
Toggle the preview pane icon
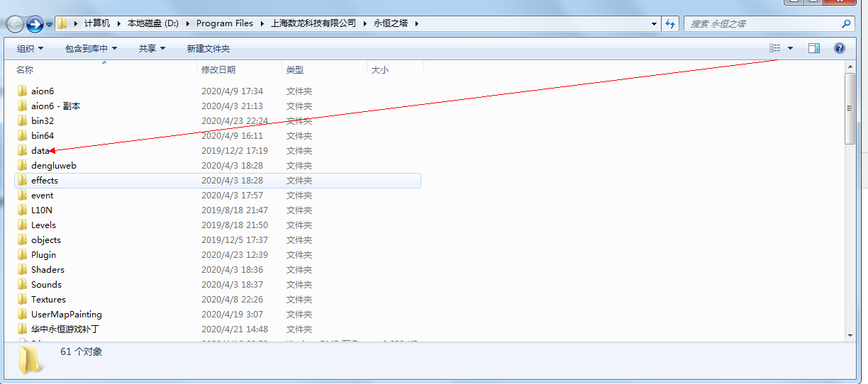(x=814, y=48)
